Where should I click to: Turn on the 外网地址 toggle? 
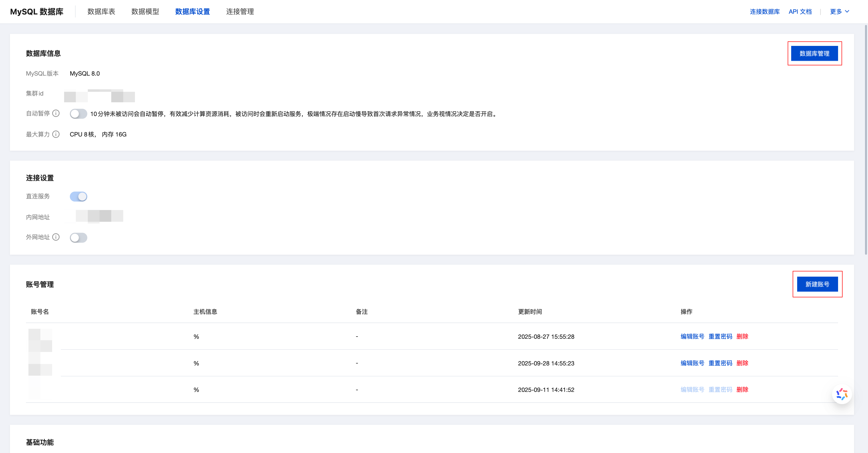pyautogui.click(x=78, y=238)
